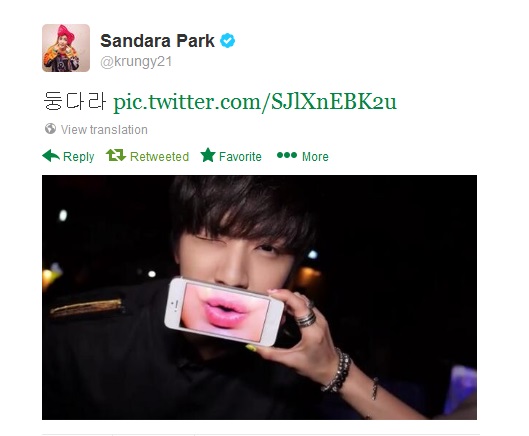
Task: Open the pic.twitter.com/SJlXnEBK2u link
Action: (x=255, y=102)
